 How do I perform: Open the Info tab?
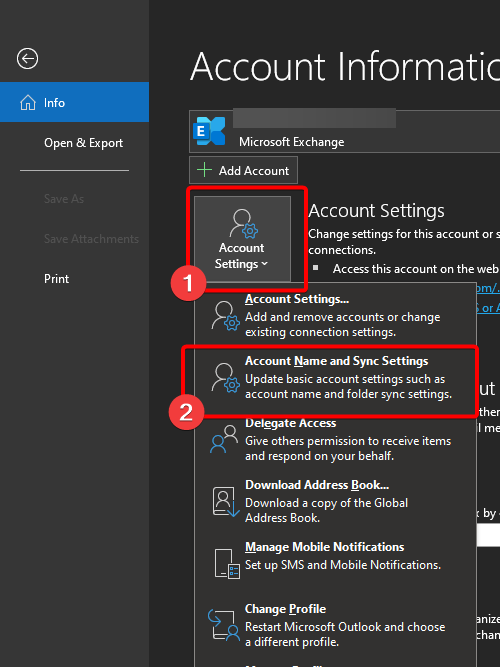point(74,102)
